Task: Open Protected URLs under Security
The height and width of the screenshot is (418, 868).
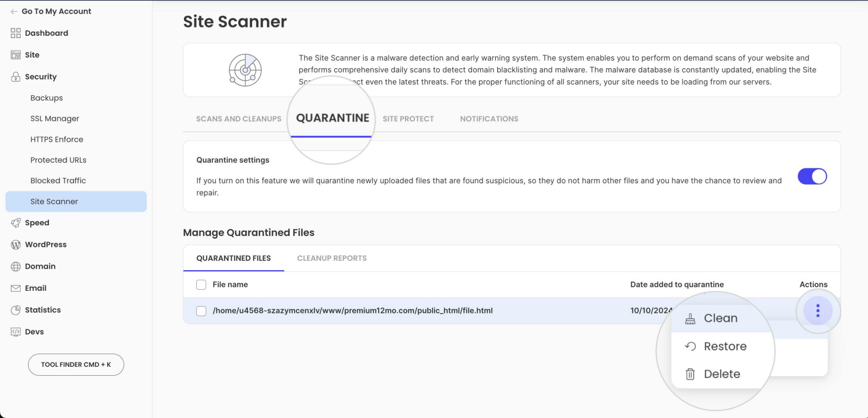Action: [59, 160]
